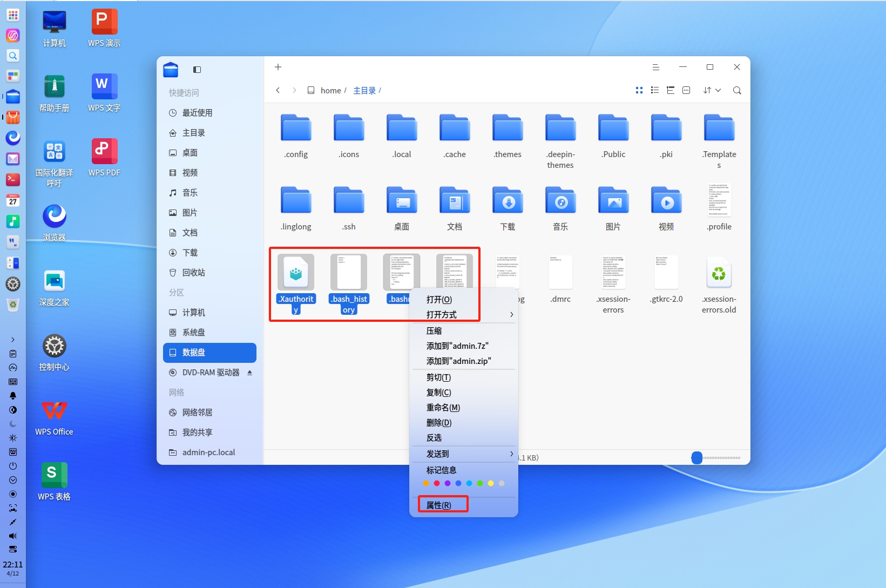Screen dimensions: 886x588
Task: Tag files with the orange color dot
Action: coord(426,483)
